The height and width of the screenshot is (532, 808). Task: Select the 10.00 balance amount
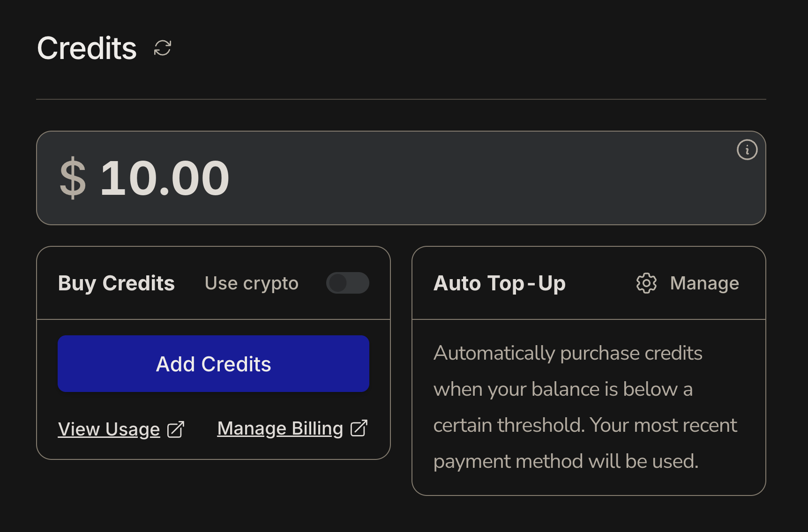pyautogui.click(x=165, y=178)
